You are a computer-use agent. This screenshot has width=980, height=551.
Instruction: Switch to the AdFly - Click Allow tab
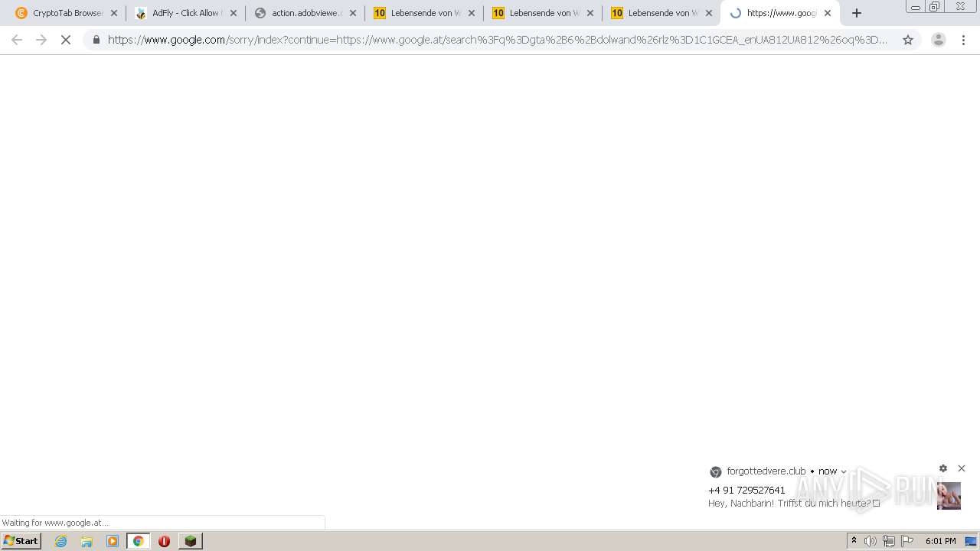pos(185,13)
